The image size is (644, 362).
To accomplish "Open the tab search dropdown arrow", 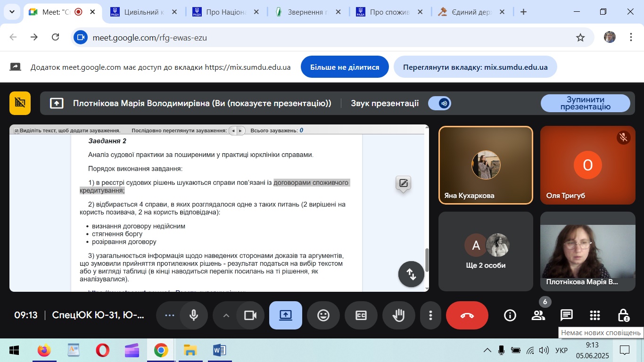I will click(x=12, y=12).
